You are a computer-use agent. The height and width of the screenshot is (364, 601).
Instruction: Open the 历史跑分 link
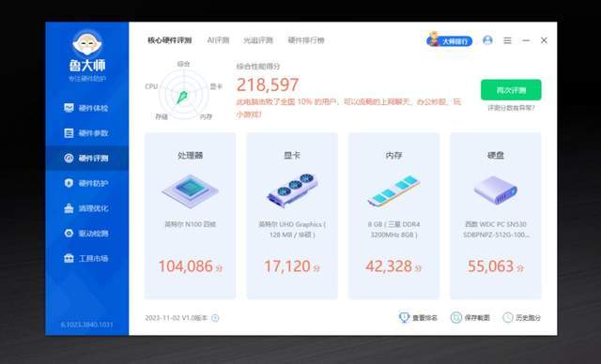(528, 318)
